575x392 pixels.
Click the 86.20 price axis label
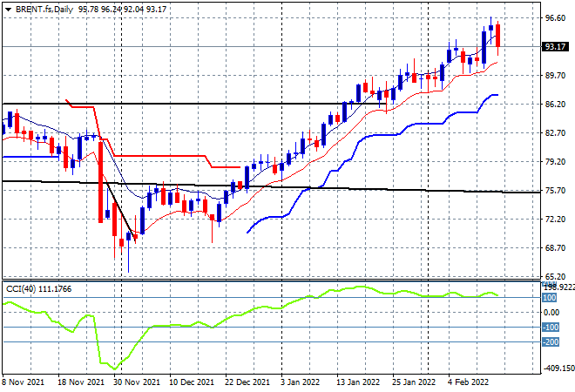(x=555, y=105)
